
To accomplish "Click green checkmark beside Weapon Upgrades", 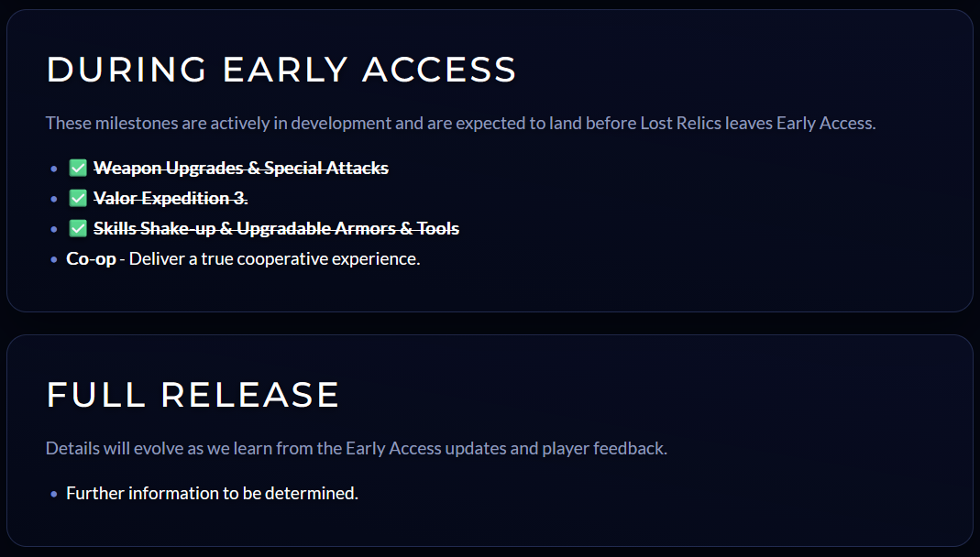I will (x=78, y=168).
